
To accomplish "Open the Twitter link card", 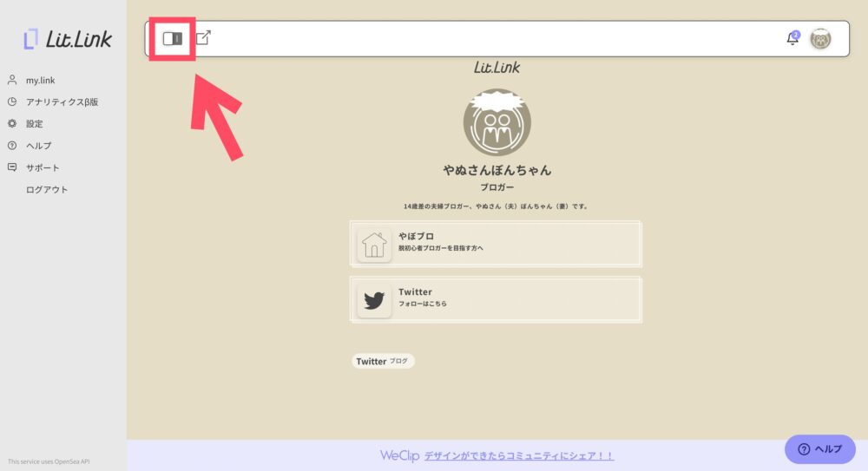I will pos(496,299).
